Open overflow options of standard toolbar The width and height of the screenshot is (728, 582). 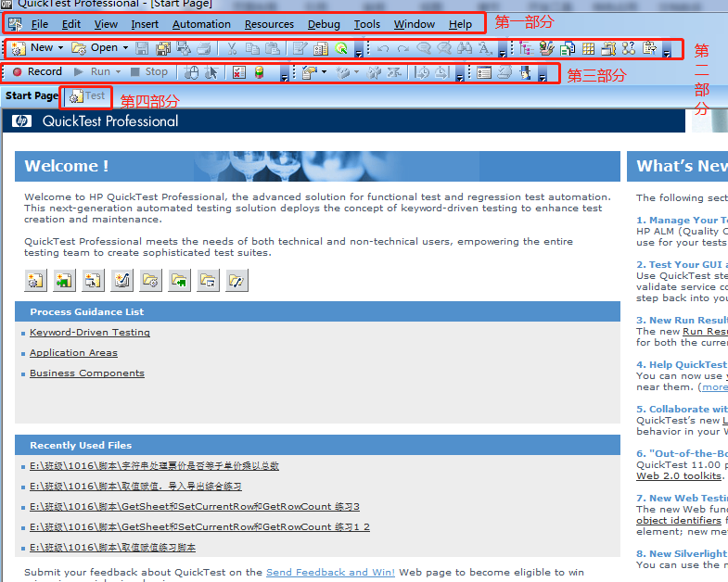[x=358, y=50]
